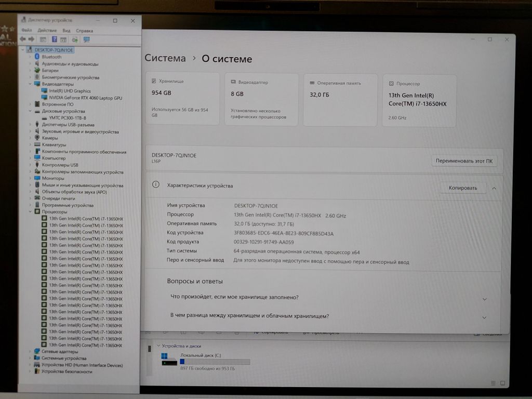532x399 pixels.
Task: Open the Действие menu
Action: pos(47,31)
